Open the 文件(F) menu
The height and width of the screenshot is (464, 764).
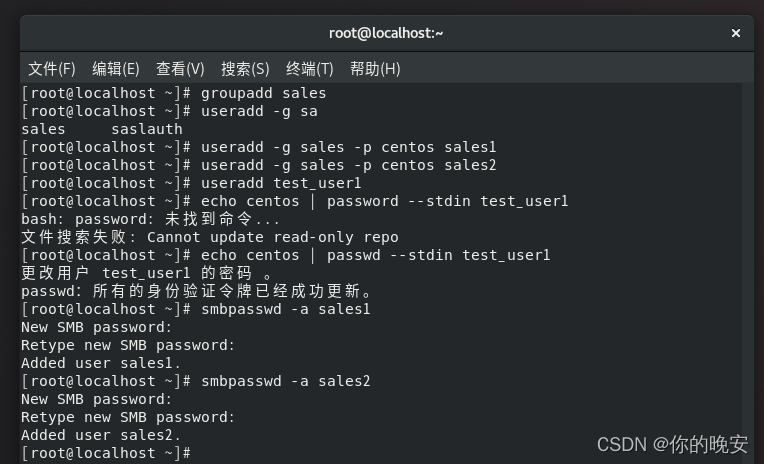click(x=52, y=69)
